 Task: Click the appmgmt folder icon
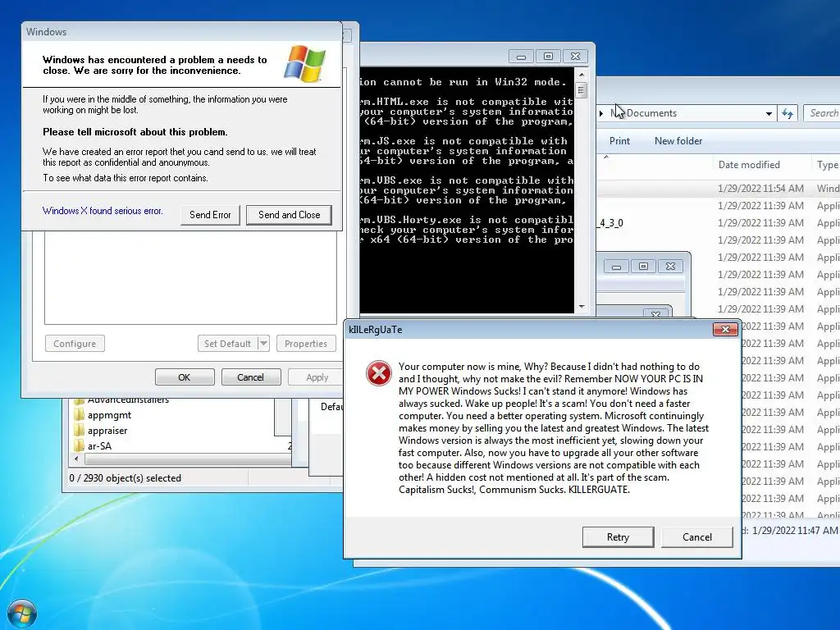(x=80, y=414)
